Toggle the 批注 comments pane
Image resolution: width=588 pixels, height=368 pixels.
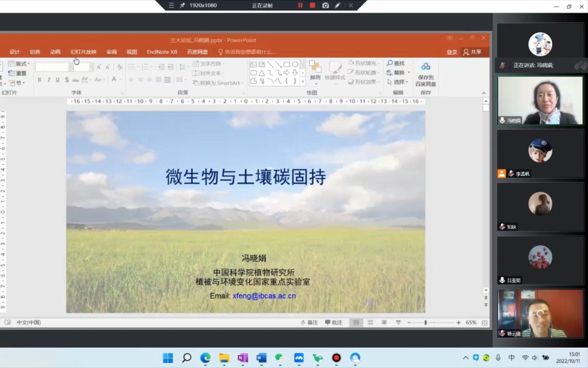(x=333, y=322)
